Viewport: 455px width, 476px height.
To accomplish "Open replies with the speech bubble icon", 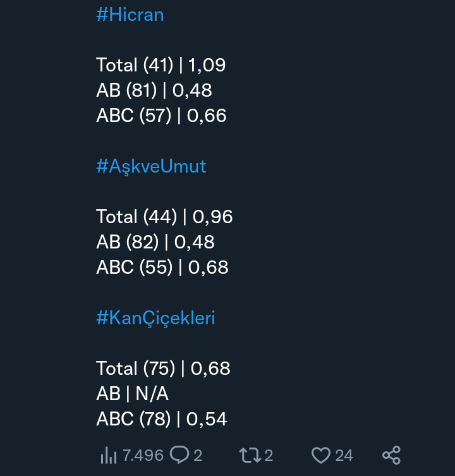I will point(180,455).
